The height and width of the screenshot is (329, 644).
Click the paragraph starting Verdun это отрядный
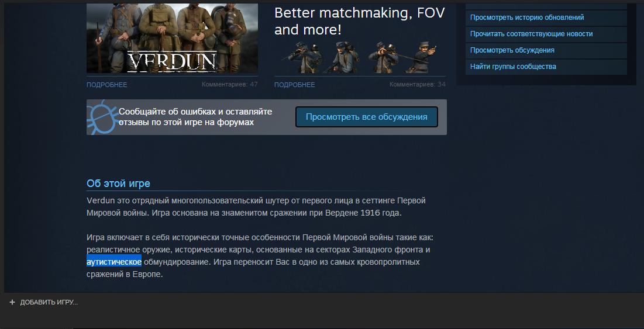point(256,207)
